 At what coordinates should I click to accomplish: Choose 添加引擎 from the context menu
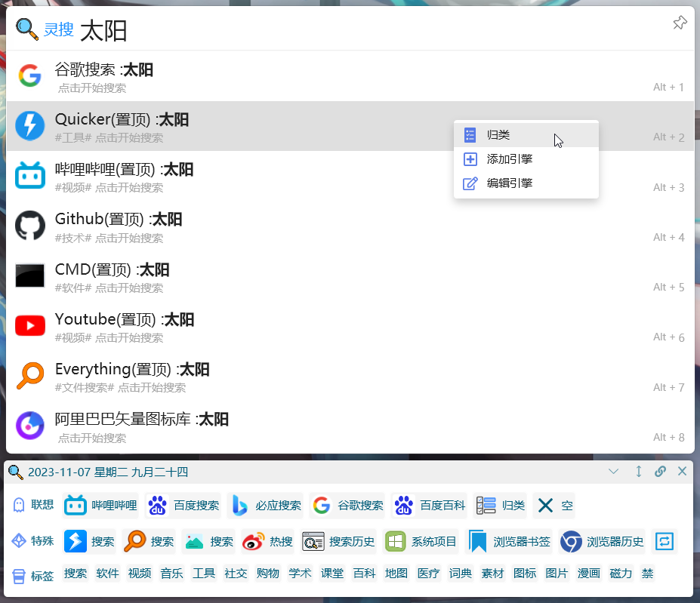point(526,159)
